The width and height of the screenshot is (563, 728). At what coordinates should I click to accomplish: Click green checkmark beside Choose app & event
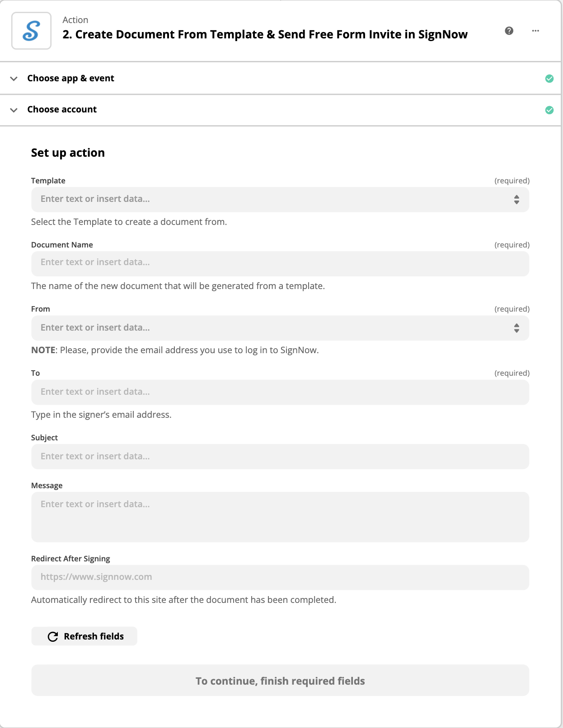(549, 79)
